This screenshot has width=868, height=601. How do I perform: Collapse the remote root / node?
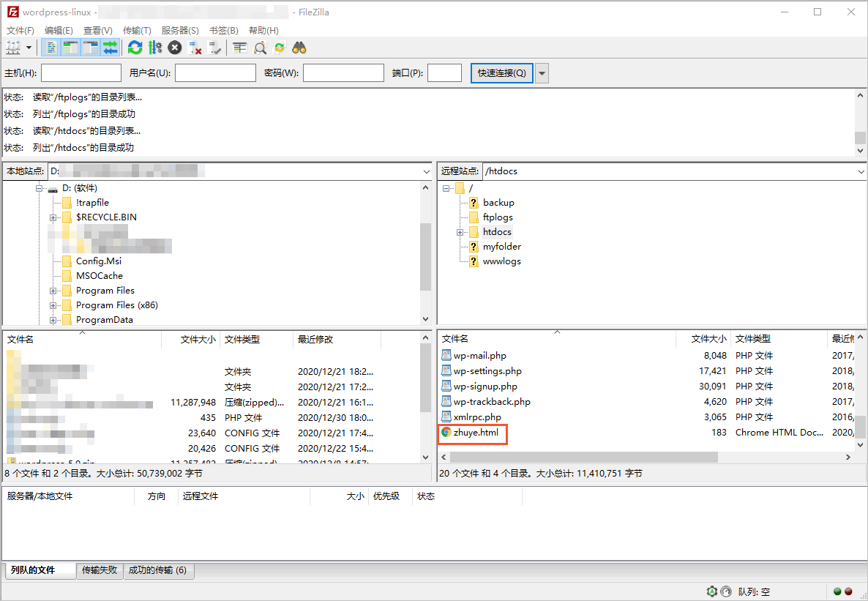tap(446, 188)
